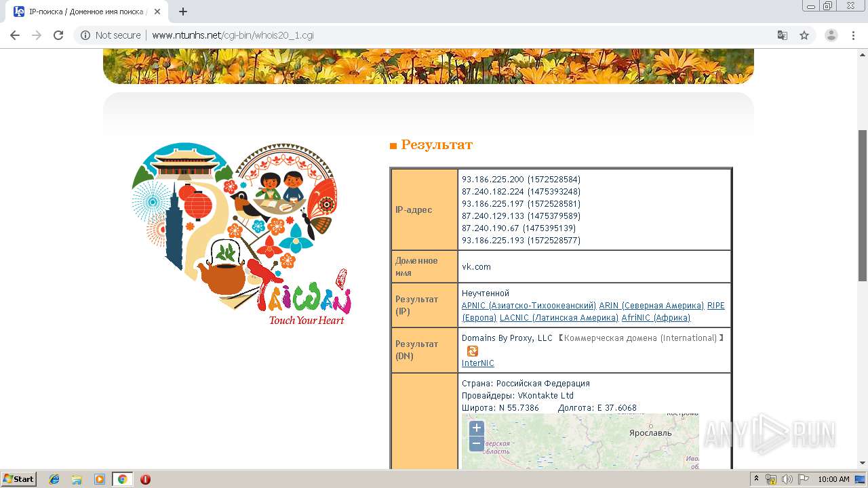Image resolution: width=868 pixels, height=488 pixels.
Task: Reload the current page
Action: (58, 35)
